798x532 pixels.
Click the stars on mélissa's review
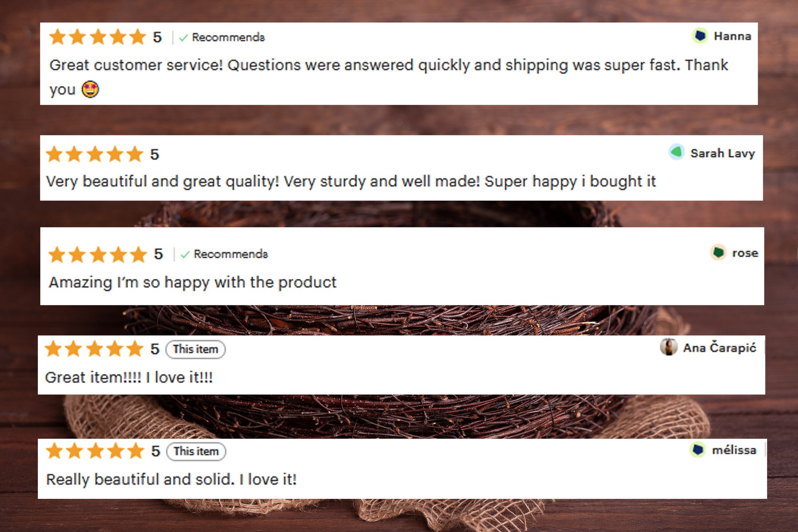tap(95, 451)
